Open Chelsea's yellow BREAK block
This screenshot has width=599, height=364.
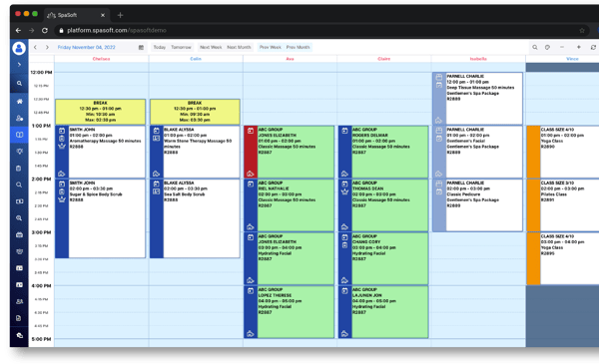tap(101, 112)
